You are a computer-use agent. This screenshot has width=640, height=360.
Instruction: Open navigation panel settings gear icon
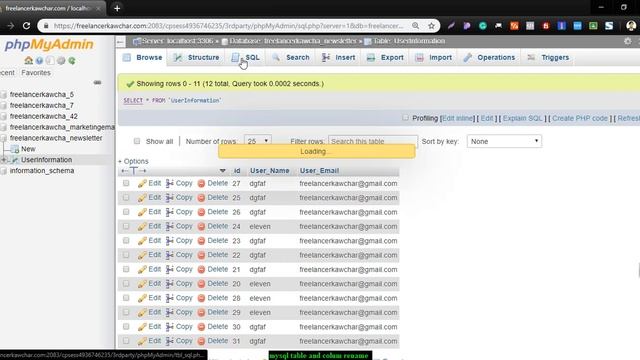[61, 61]
